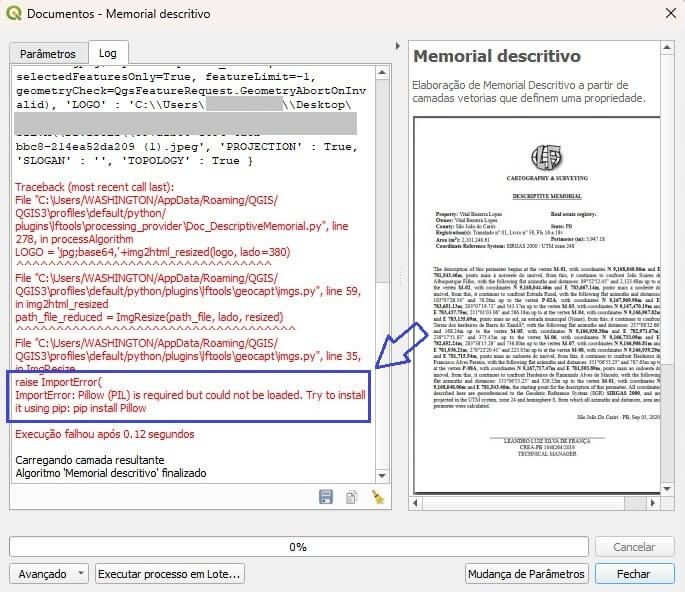Click the copy log entry icon
The image size is (685, 592).
click(351, 497)
